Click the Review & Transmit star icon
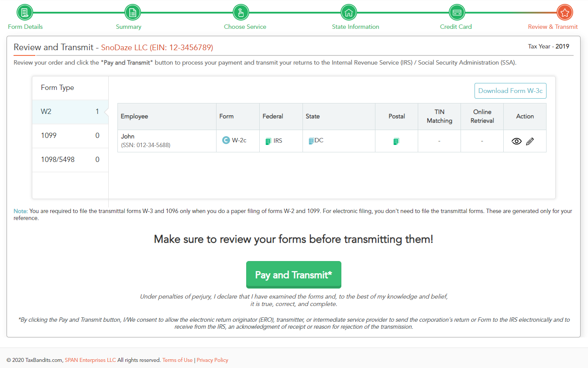 pos(564,12)
